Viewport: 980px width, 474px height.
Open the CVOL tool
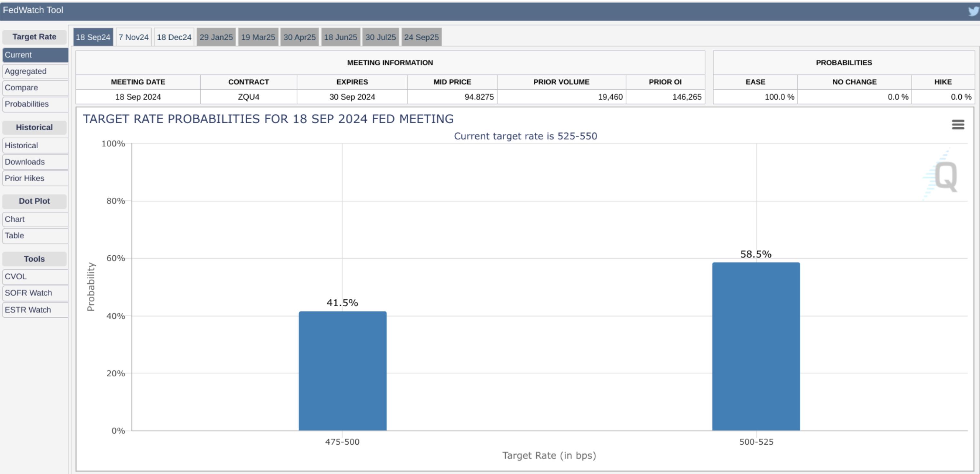point(35,277)
